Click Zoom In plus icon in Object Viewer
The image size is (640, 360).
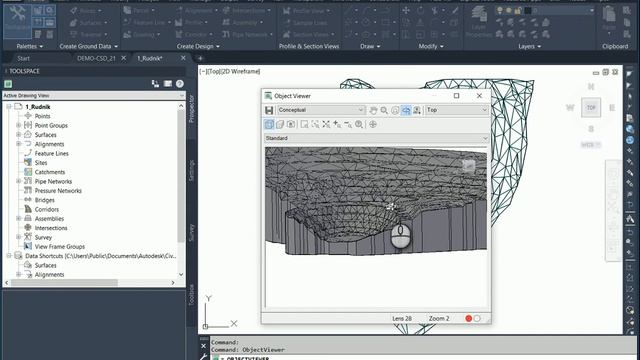[337, 124]
